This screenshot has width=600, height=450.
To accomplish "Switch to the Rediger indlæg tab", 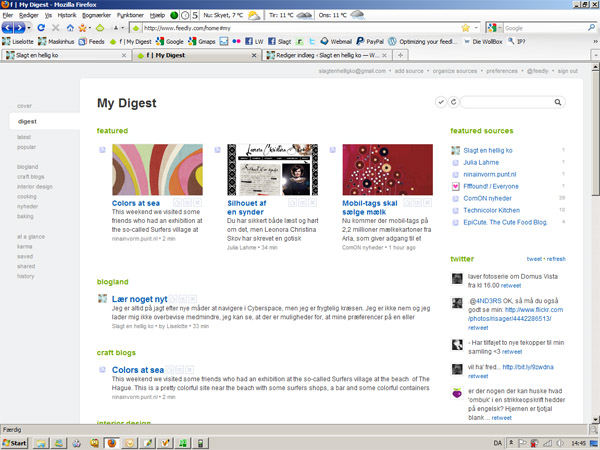I will [x=327, y=55].
